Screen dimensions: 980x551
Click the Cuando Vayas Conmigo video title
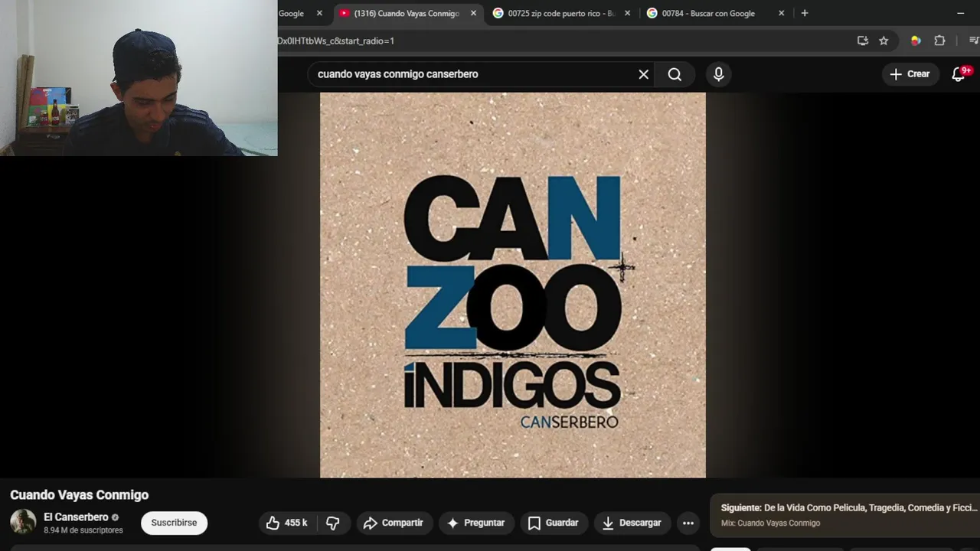[80, 495]
